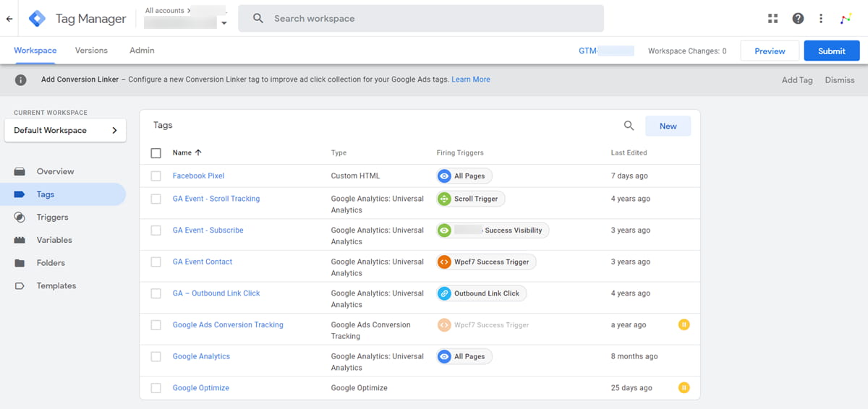
Task: Check the GA – Outbound Link Click checkbox
Action: point(156,293)
